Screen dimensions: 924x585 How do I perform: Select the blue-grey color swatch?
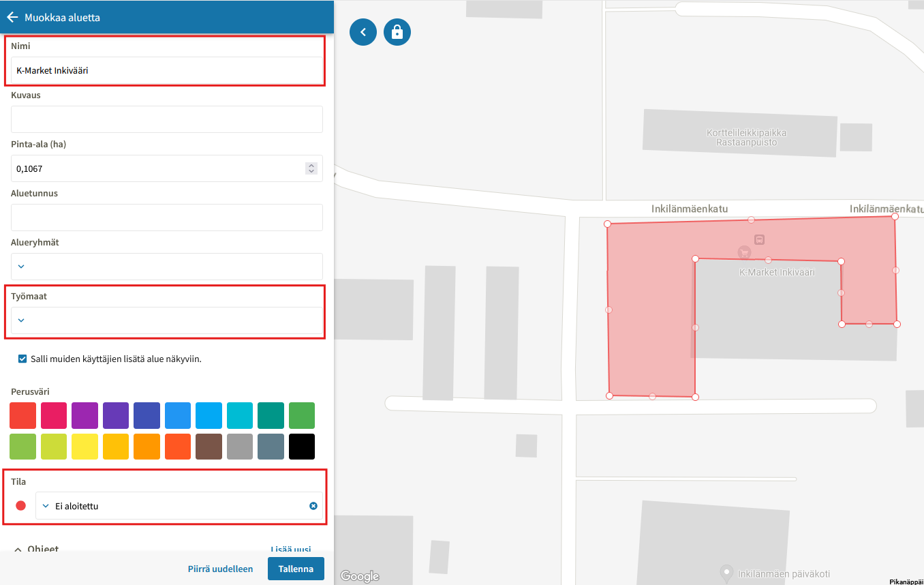click(x=271, y=447)
